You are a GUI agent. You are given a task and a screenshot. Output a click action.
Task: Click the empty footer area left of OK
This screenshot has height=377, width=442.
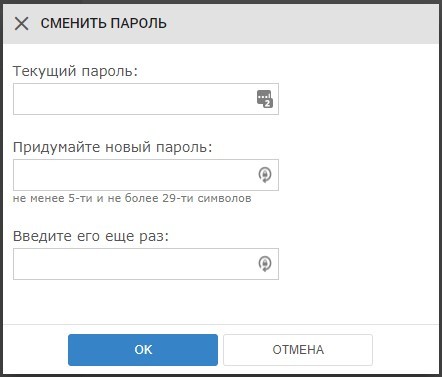(36, 350)
